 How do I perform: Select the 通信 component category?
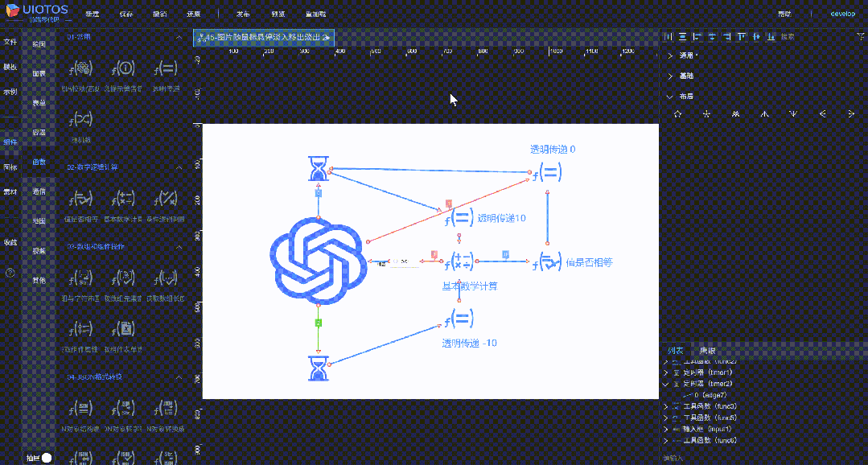coord(39,191)
